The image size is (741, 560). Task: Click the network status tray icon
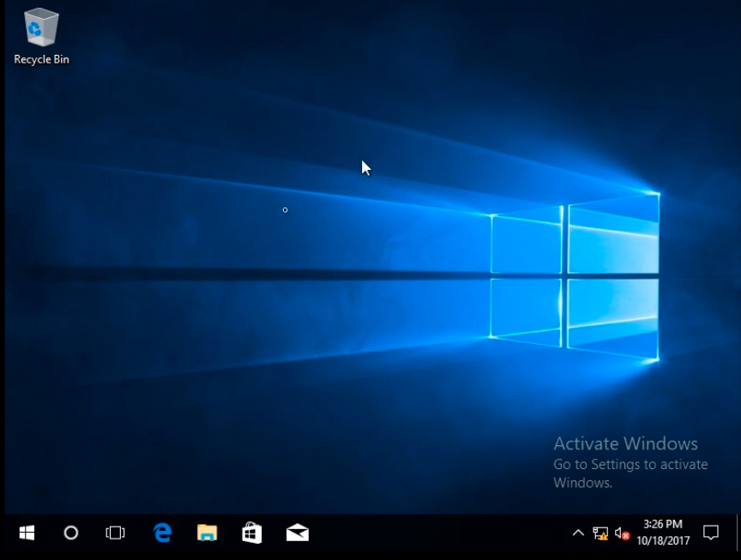[599, 533]
